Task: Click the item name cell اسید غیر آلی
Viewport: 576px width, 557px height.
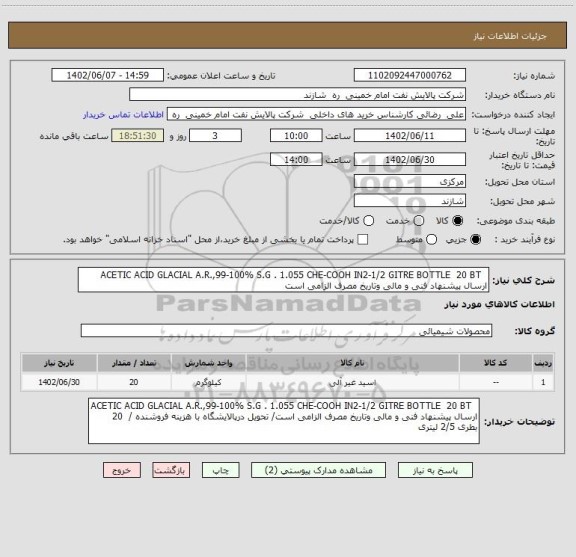Action: point(353,382)
